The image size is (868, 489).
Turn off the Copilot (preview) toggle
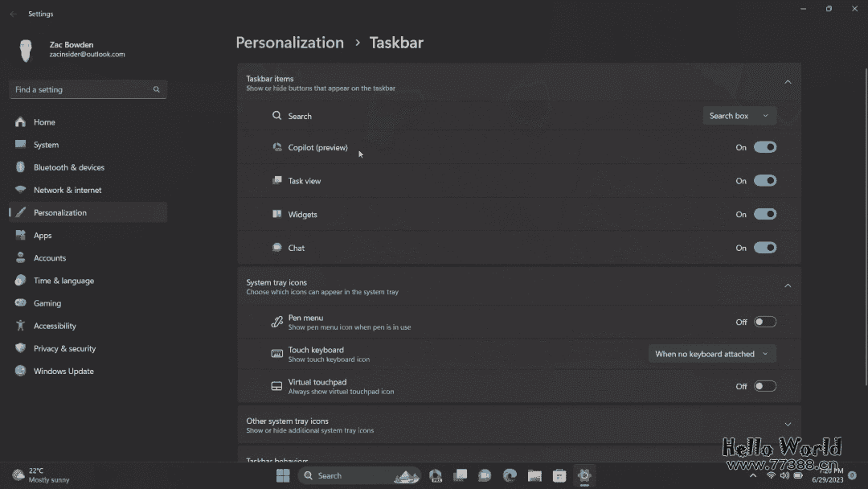(x=765, y=147)
